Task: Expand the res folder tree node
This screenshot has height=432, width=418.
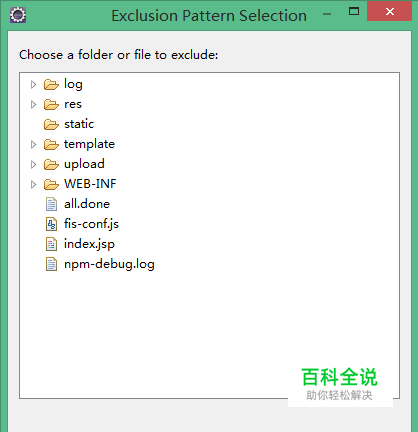Action: (33, 105)
